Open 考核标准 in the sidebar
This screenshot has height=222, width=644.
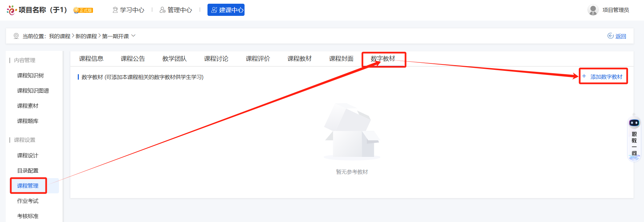(28, 216)
